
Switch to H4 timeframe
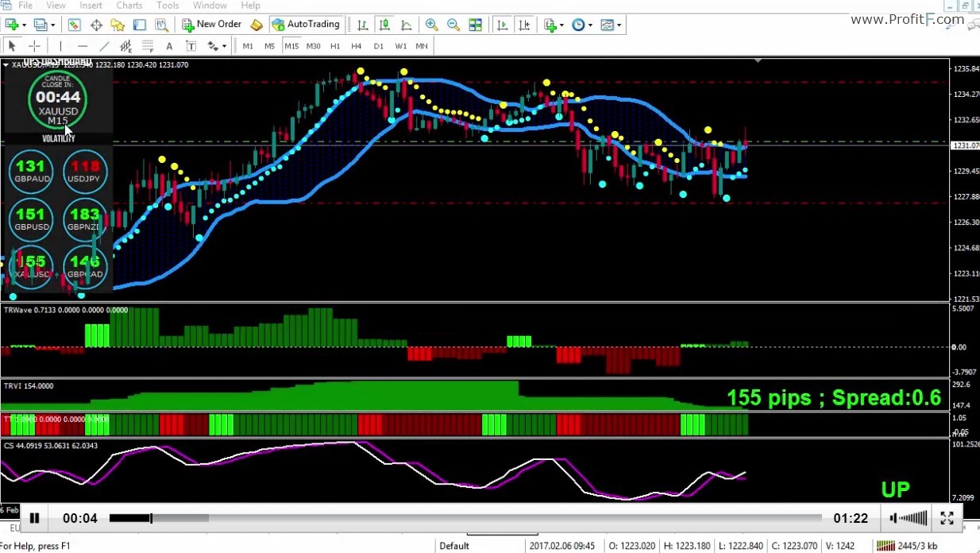pyautogui.click(x=357, y=46)
